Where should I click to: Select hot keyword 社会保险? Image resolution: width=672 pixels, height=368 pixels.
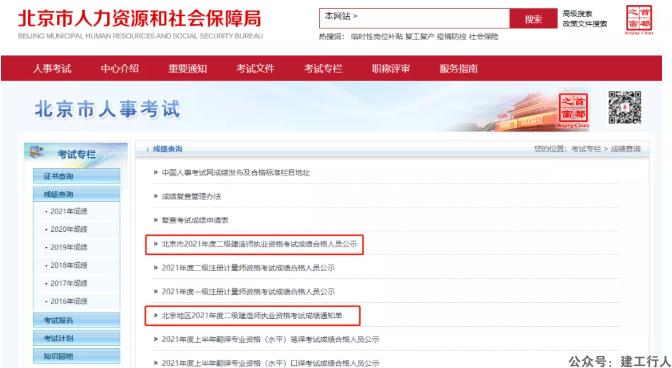coord(483,37)
